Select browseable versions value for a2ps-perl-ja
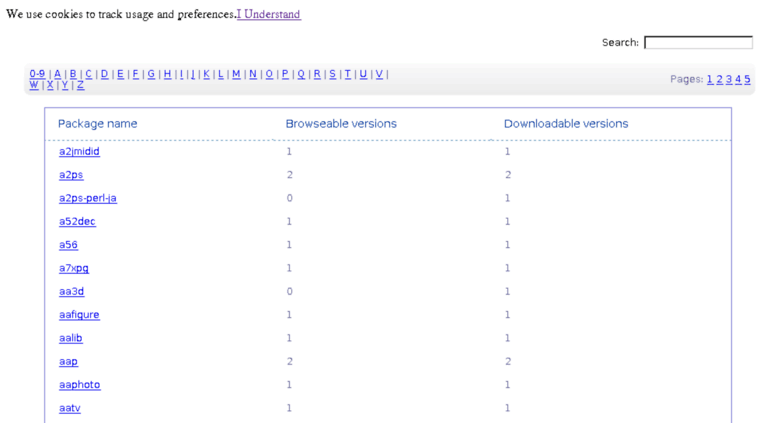777x423 pixels. click(x=289, y=198)
